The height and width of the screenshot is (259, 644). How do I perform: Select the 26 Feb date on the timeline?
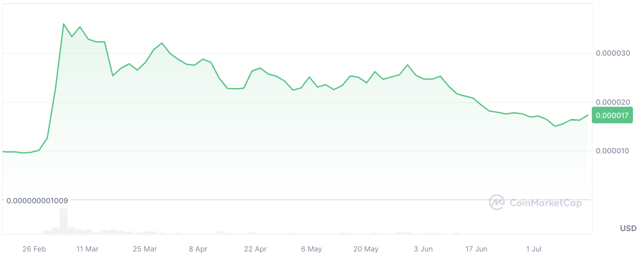point(34,249)
